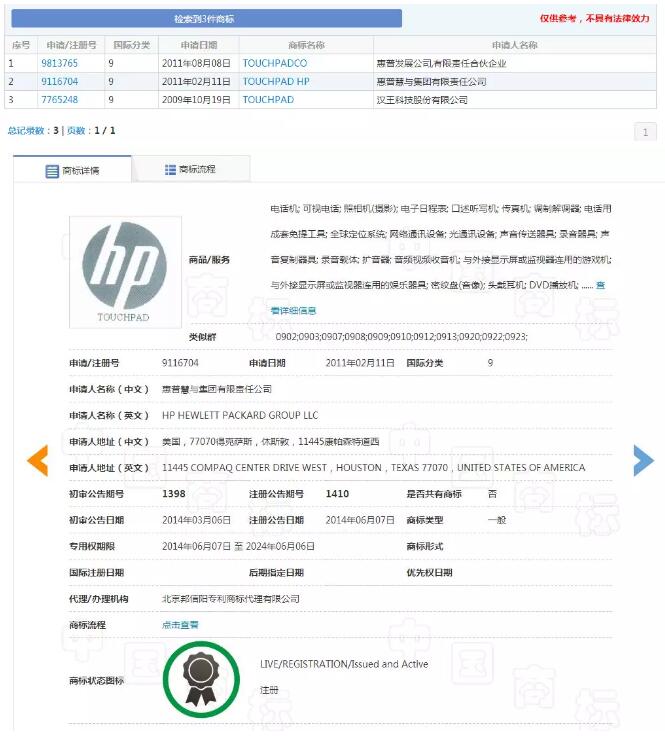Click the 申请日期 column header
This screenshot has height=736, width=665.
coord(199,45)
